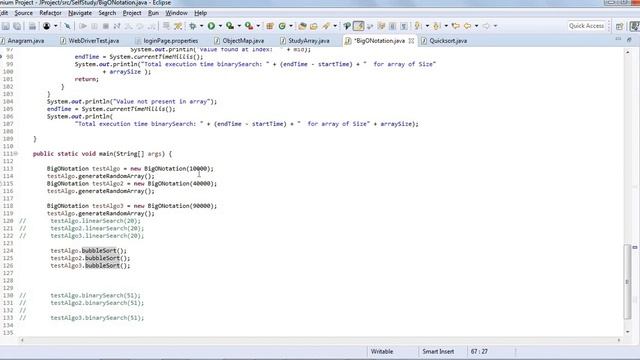Screen dimensions: 640x360
Task: Open the Refactor menu
Action: 50,13
